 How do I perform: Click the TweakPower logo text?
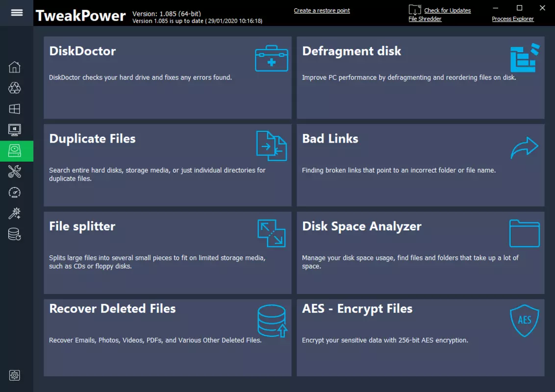coord(81,16)
